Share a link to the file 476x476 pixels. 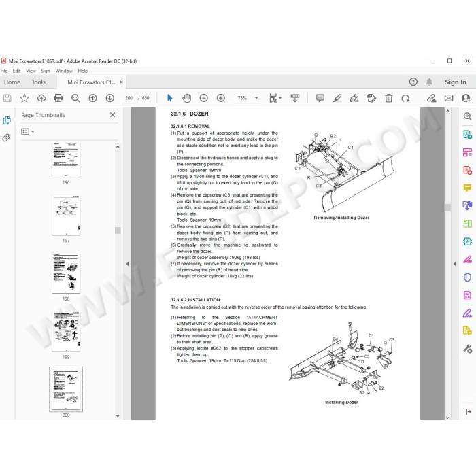coord(431,98)
